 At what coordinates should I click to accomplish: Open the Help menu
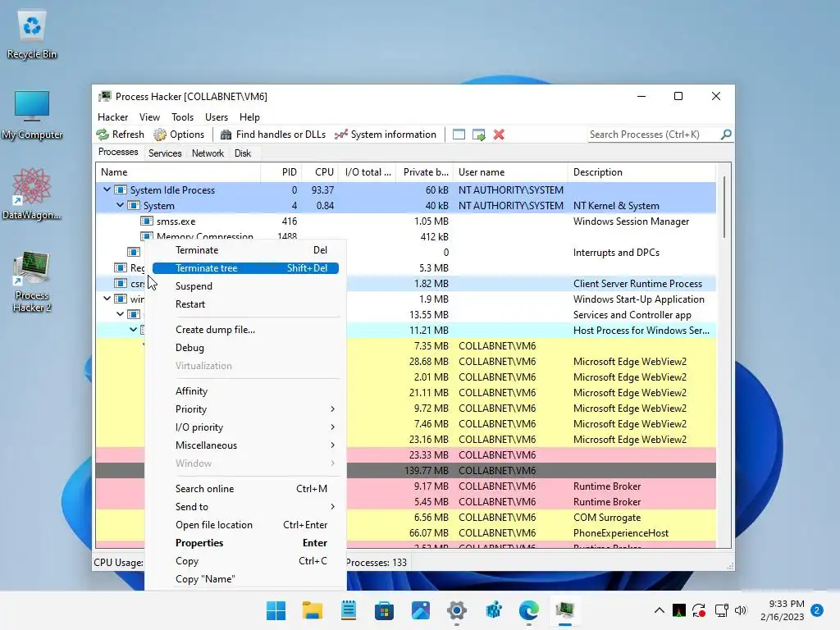tap(249, 117)
